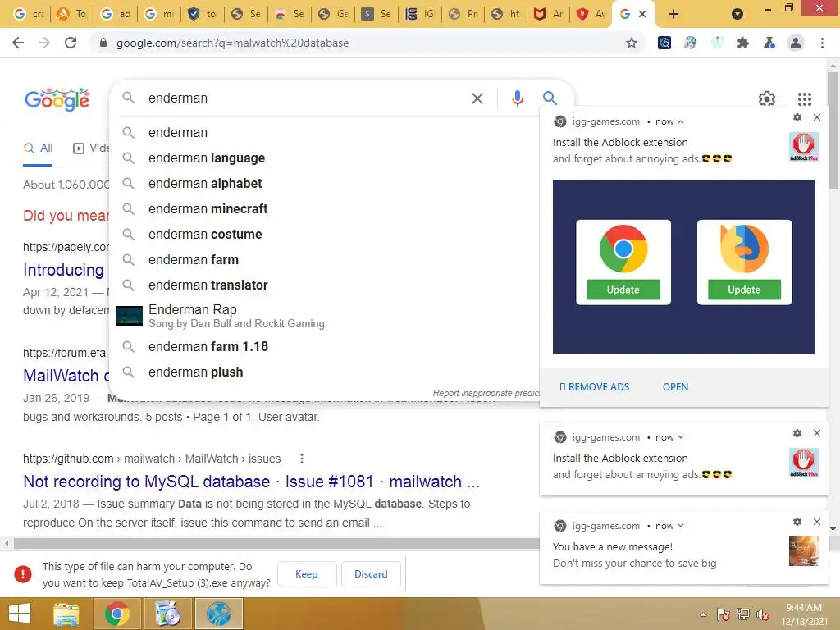Switch to the Videos results tab
840x630 pixels.
point(91,148)
